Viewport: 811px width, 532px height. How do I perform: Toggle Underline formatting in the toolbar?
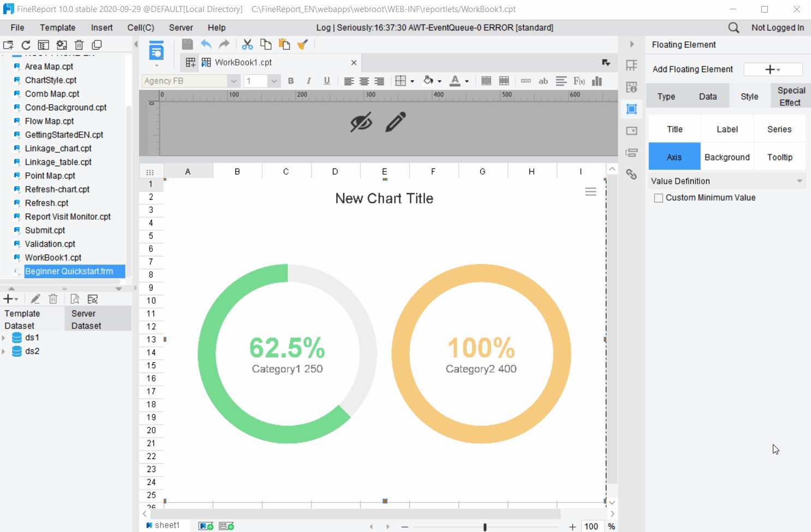coord(326,81)
